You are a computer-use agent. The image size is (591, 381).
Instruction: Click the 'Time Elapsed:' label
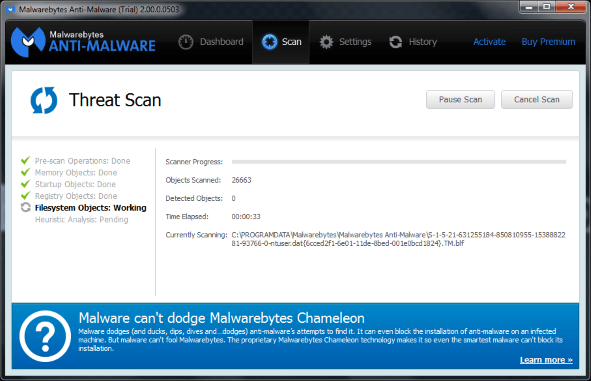tap(187, 217)
